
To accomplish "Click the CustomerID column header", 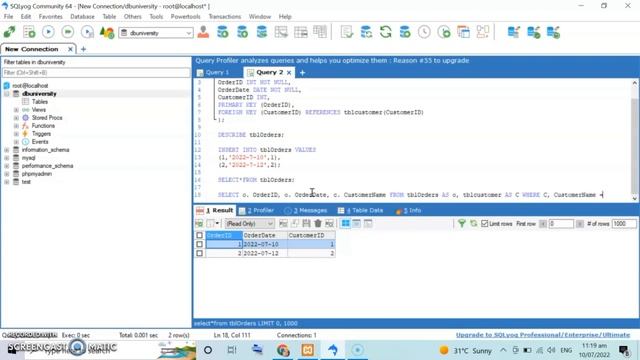I will click(311, 235).
